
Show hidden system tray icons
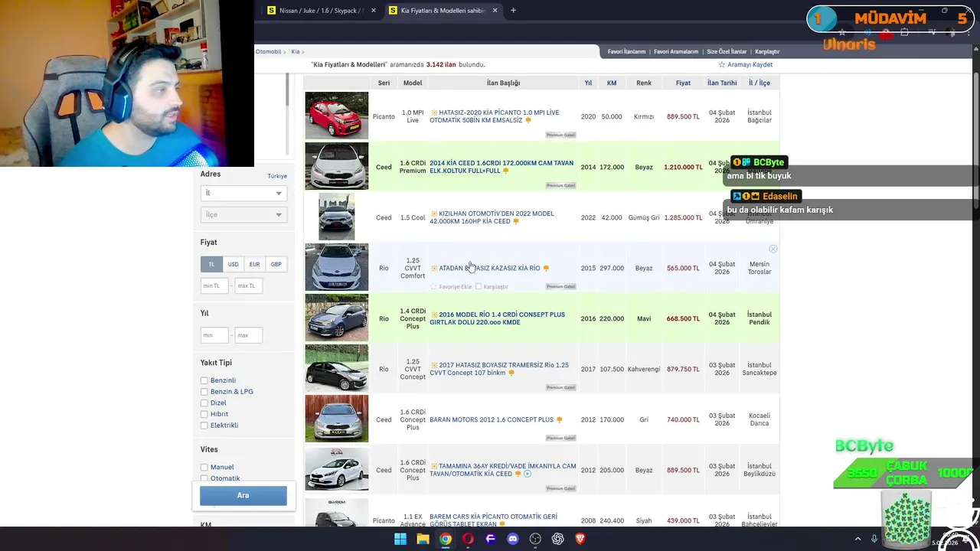pyautogui.click(x=857, y=539)
